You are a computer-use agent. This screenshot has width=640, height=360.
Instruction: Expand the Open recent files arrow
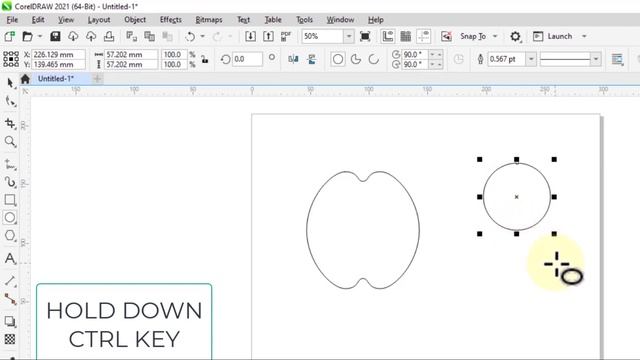[40, 36]
